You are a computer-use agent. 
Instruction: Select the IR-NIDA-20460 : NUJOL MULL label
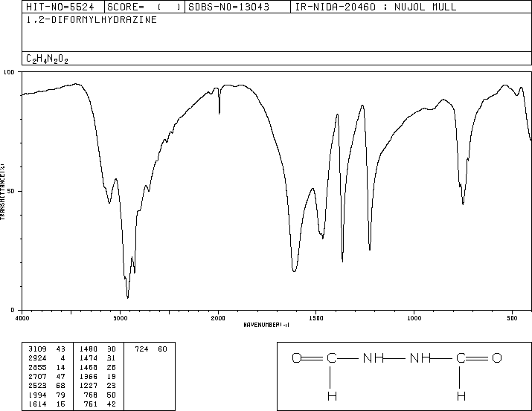(376, 7)
